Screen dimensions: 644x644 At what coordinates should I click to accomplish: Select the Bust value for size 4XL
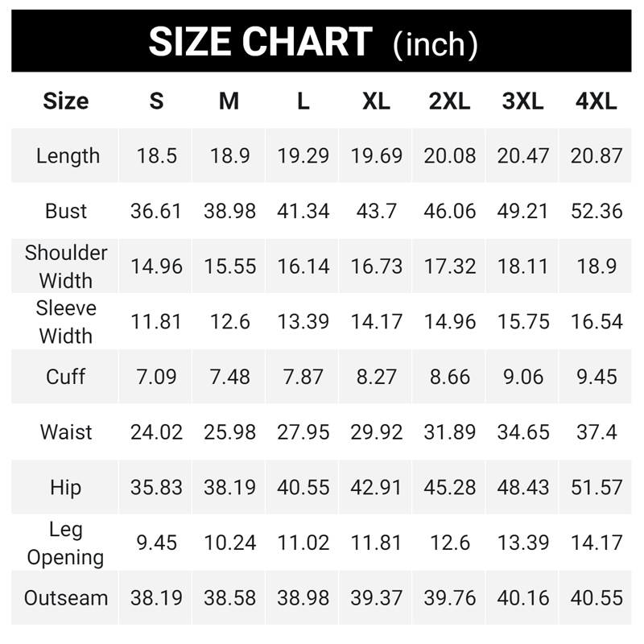pos(597,211)
